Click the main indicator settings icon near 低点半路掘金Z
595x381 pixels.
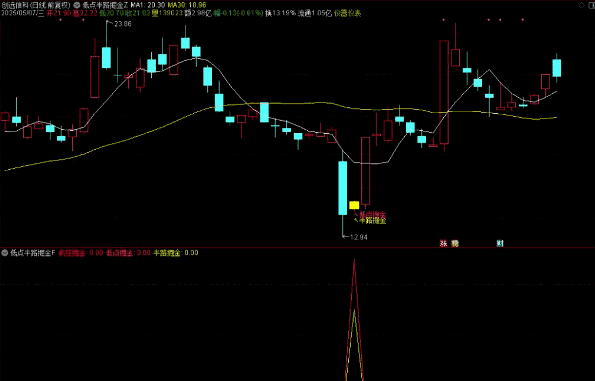coord(77,5)
